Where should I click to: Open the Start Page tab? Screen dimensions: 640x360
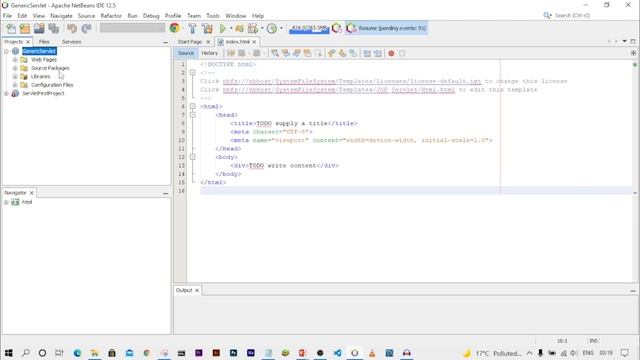[x=190, y=42]
